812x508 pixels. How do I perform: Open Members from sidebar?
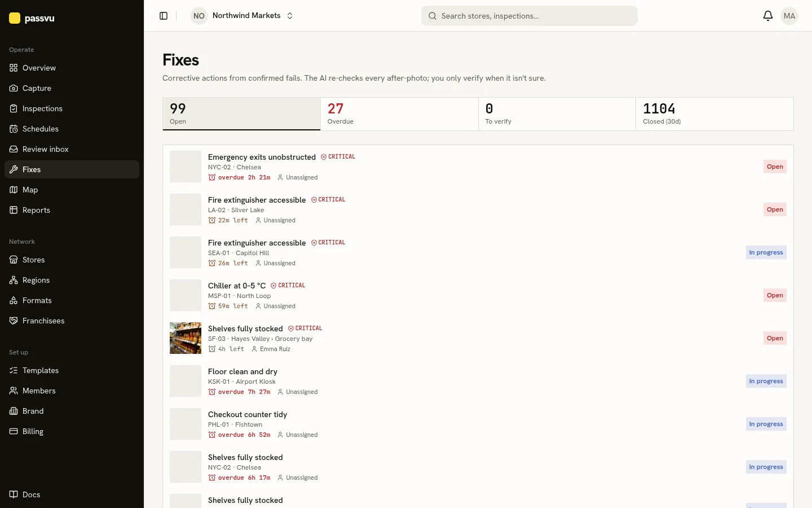pos(72,391)
